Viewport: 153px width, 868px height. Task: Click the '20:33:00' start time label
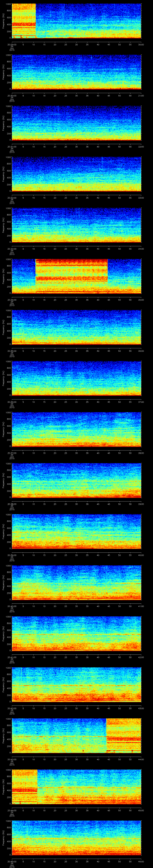click(12, 249)
